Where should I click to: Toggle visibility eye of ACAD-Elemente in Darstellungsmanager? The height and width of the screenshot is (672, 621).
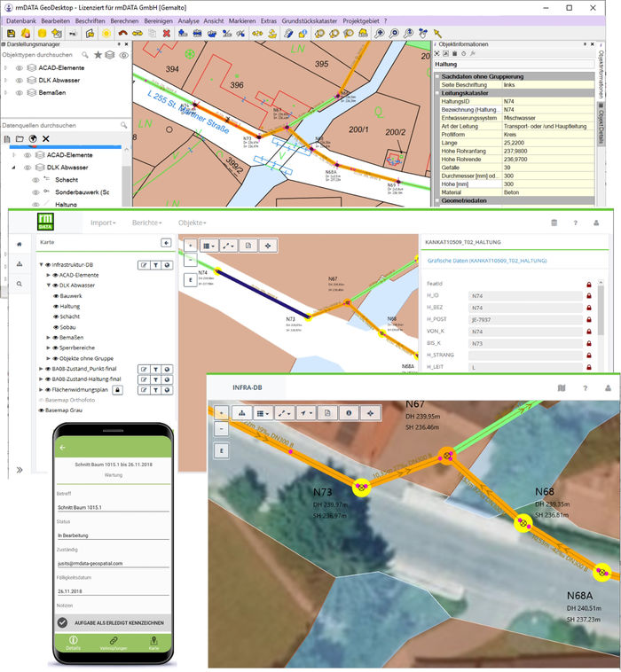coord(20,67)
